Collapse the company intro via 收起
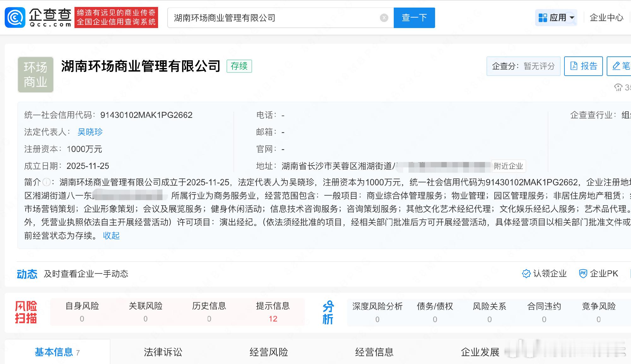This screenshot has height=364, width=631. click(111, 236)
